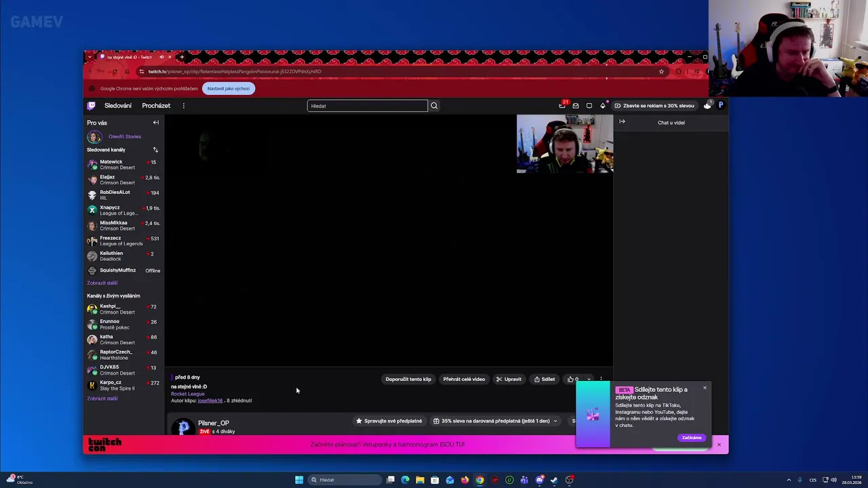This screenshot has height=488, width=868.
Task: Click the magnifier search button in Twitch
Action: point(434,106)
